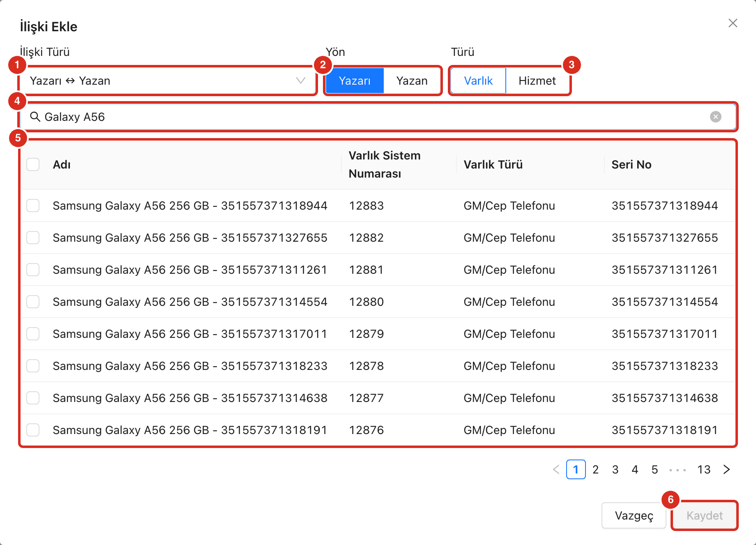The width and height of the screenshot is (756, 545).
Task: Check the row with system number 12881
Action: pyautogui.click(x=33, y=270)
